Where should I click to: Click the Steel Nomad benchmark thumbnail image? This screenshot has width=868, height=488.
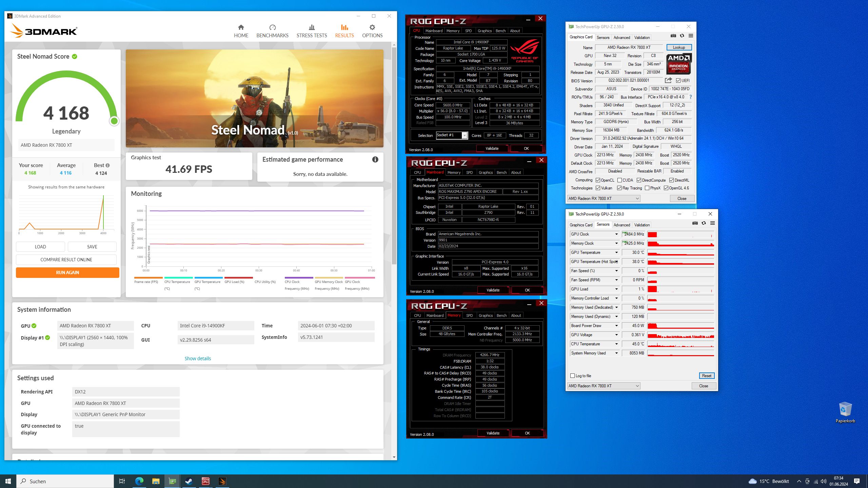point(255,98)
